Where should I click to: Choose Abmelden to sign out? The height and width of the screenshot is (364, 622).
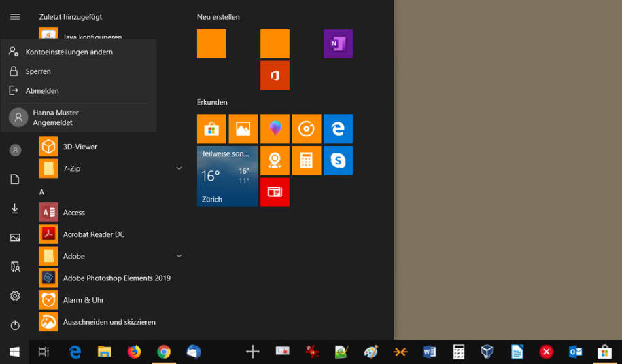78,91
